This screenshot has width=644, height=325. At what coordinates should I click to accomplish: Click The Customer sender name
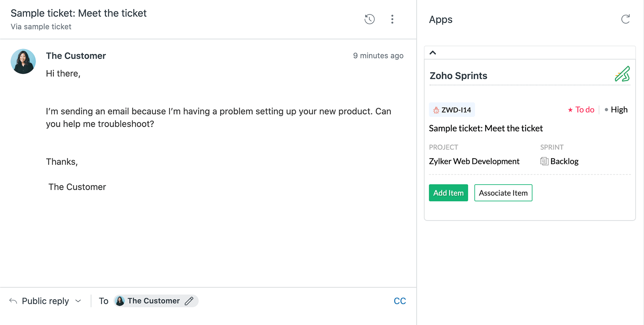tap(76, 56)
